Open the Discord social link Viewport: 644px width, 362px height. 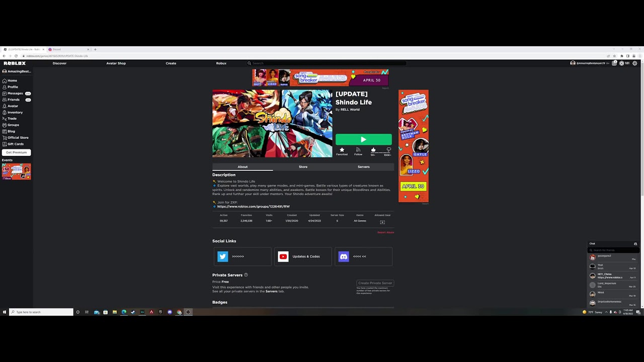(x=363, y=256)
